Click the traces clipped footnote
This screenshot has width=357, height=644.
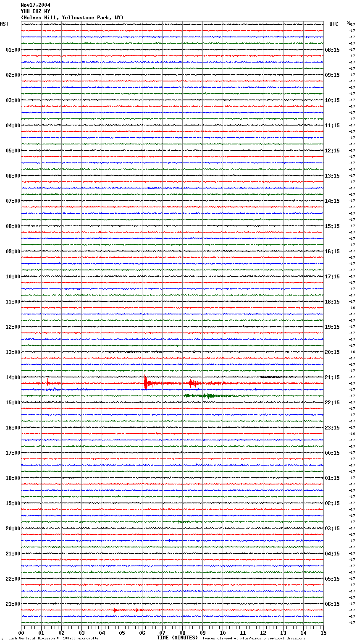[x=254, y=638]
